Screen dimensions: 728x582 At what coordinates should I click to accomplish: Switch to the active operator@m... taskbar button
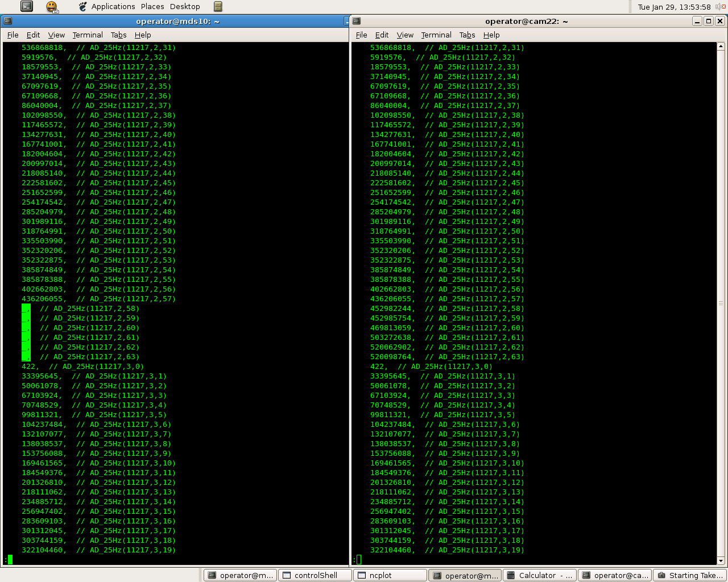coord(465,575)
